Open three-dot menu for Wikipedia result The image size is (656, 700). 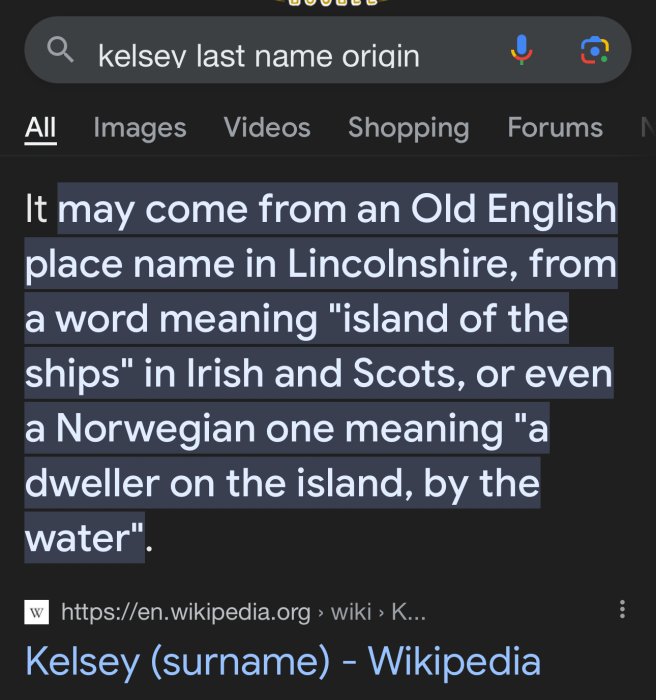(622, 609)
